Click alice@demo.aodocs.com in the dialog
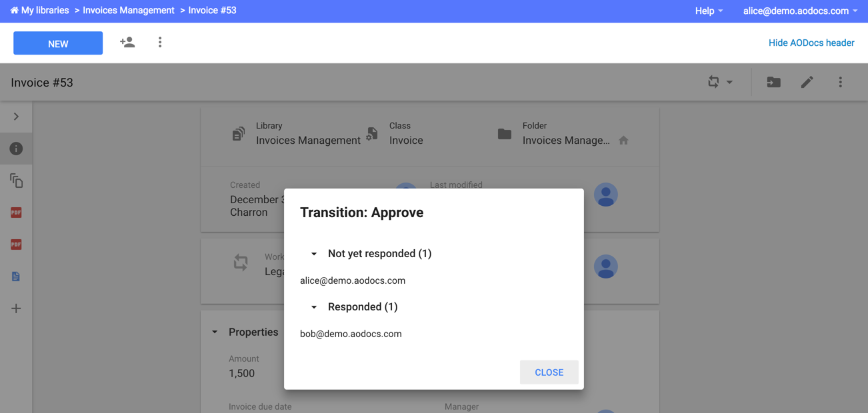 pyautogui.click(x=353, y=280)
